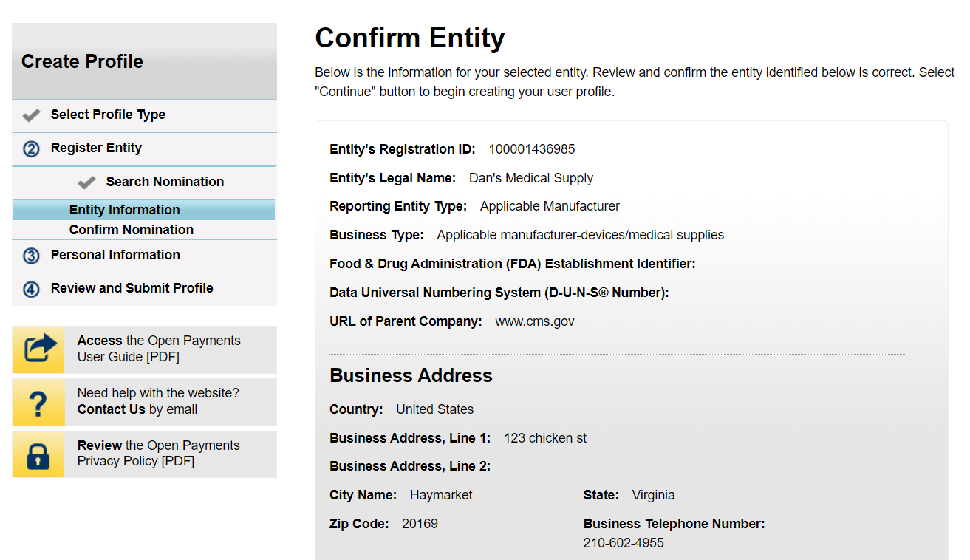The width and height of the screenshot is (970, 560).
Task: Click the checkmark beside Search Nomination
Action: pyautogui.click(x=86, y=182)
